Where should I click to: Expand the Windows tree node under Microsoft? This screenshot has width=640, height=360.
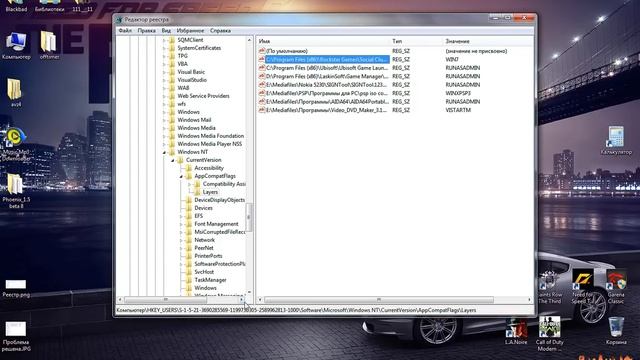click(164, 112)
